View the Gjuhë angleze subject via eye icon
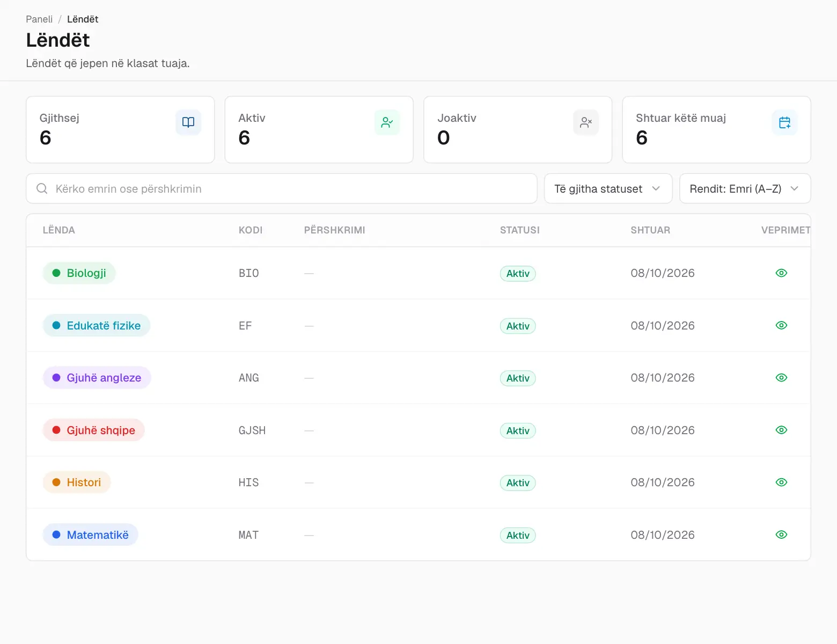The width and height of the screenshot is (837, 644). (781, 378)
